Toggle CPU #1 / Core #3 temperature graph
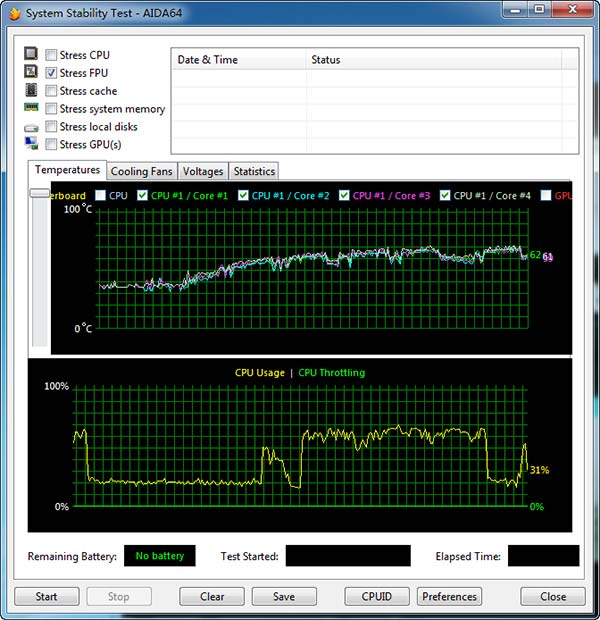 (345, 196)
